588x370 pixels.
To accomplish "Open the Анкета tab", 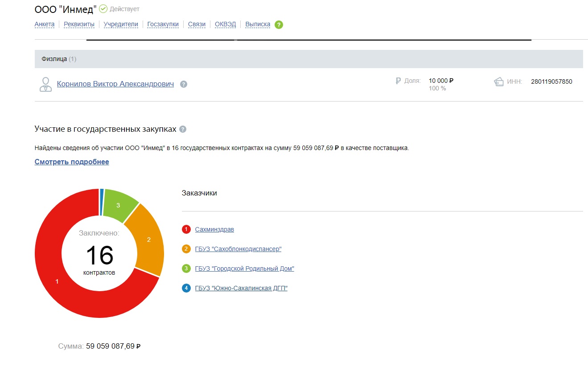I will 45,24.
